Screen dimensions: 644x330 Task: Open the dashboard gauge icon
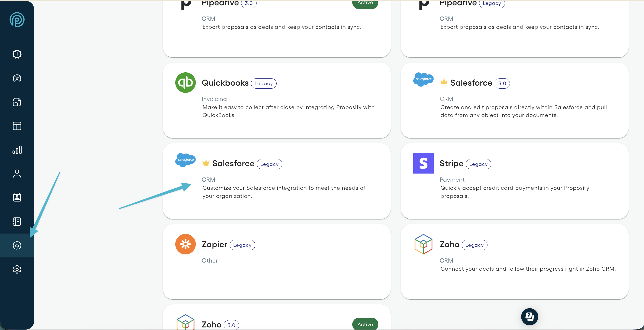pos(17,78)
